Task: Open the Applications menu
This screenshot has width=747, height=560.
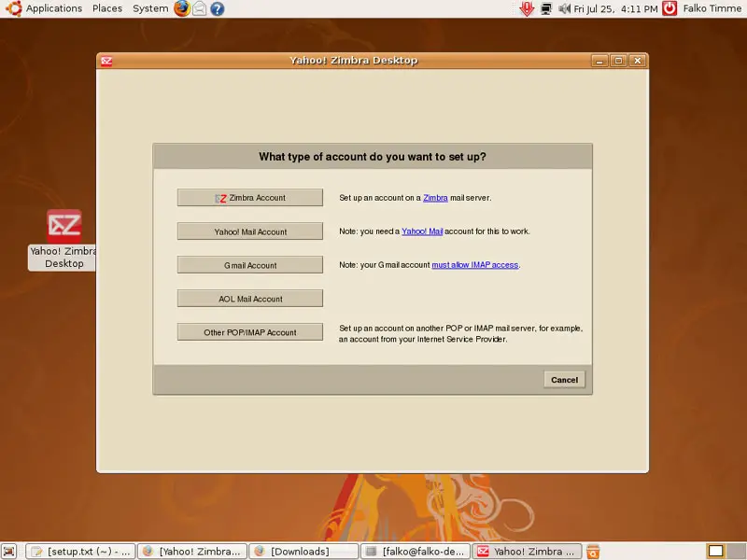Action: coord(54,8)
